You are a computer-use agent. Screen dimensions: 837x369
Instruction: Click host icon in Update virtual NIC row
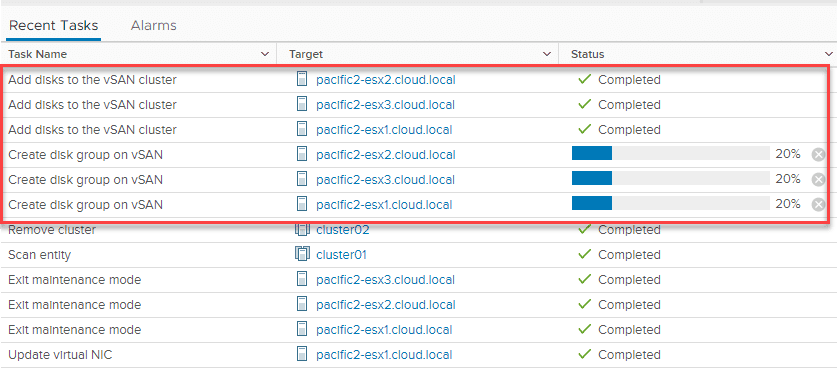302,354
